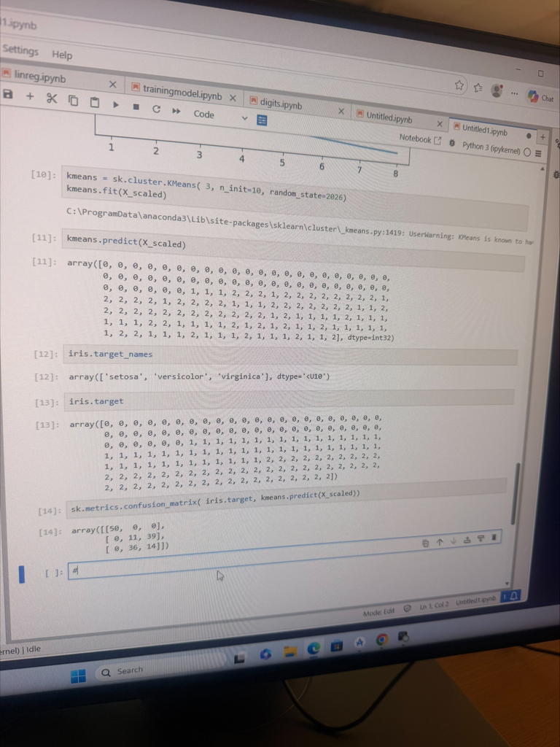Select the Untitled1.ipynb tab
The height and width of the screenshot is (747, 560).
[485, 130]
